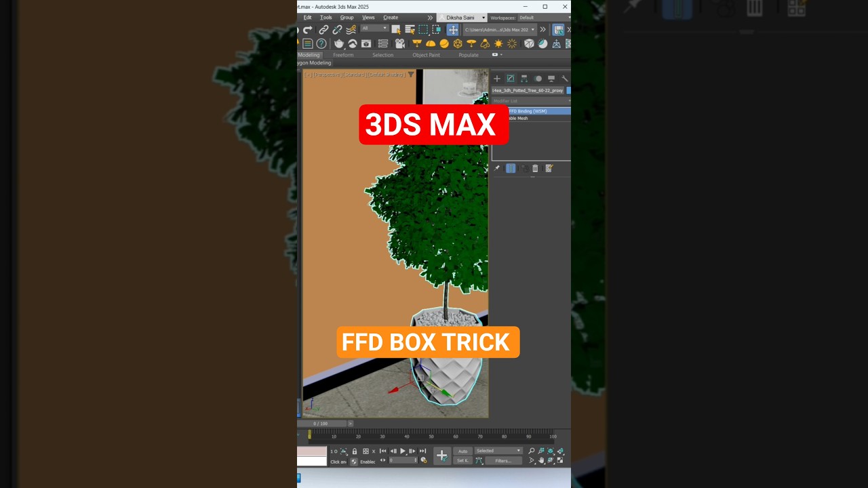Click the blue object color swatch
The height and width of the screenshot is (488, 868).
coord(568,90)
